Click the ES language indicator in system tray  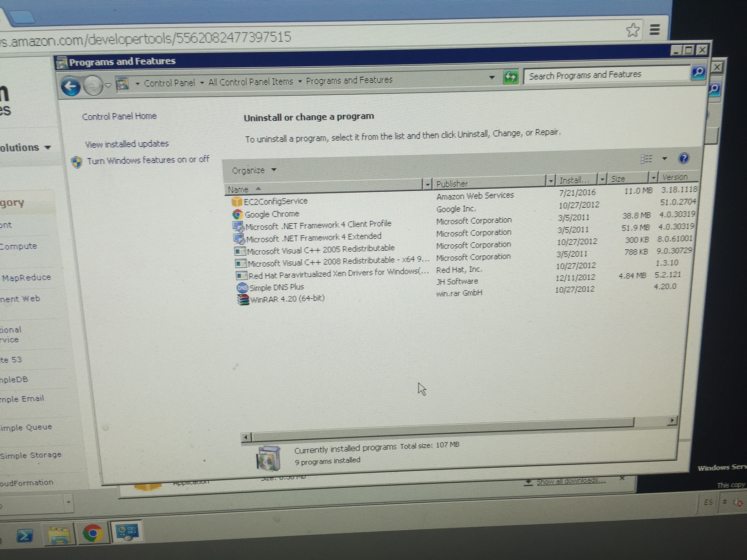pyautogui.click(x=708, y=502)
